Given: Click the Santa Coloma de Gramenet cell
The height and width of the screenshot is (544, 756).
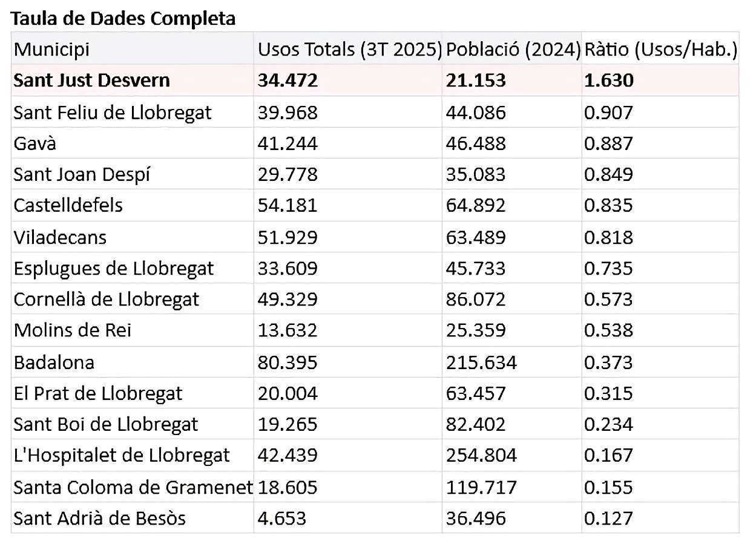Looking at the screenshot, I should click(x=133, y=487).
